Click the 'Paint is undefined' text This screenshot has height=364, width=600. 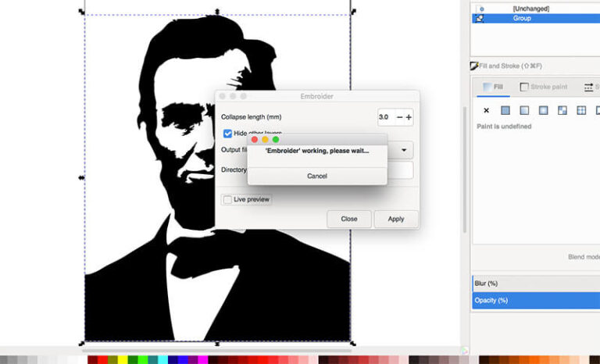point(504,127)
